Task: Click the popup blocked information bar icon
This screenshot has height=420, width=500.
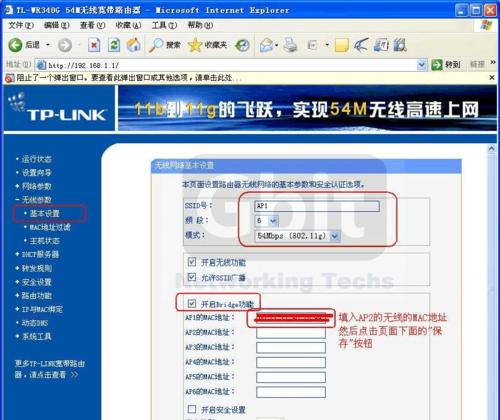Action: pyautogui.click(x=9, y=78)
